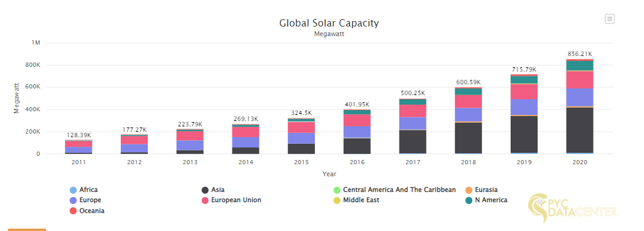Select the 2011 stacked bar
Image resolution: width=644 pixels, height=231 pixels.
(79, 147)
